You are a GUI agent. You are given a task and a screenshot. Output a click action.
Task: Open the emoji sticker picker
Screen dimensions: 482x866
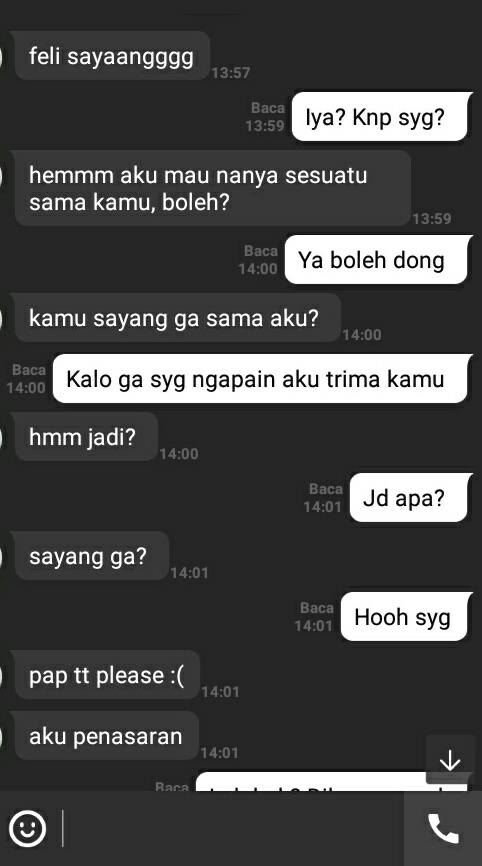(x=28, y=828)
